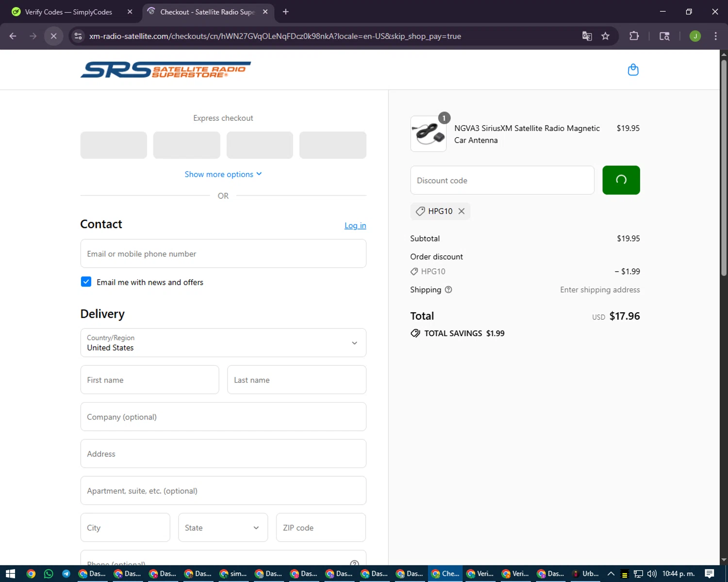Click the City field

[x=125, y=528]
